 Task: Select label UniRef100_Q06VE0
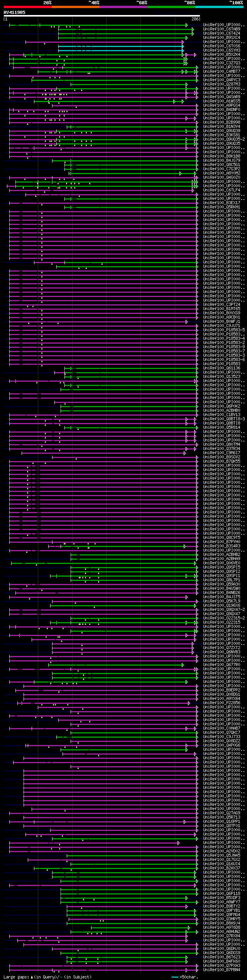[222, 563]
